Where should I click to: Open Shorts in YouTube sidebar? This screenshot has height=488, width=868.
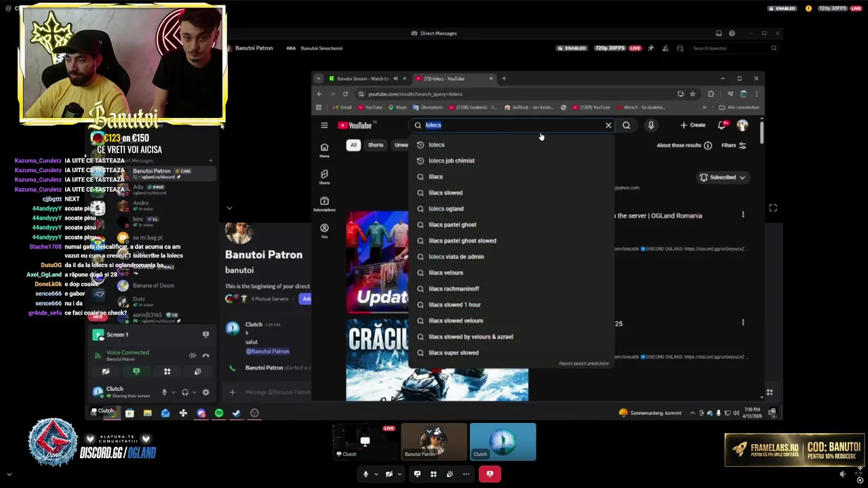[x=324, y=177]
